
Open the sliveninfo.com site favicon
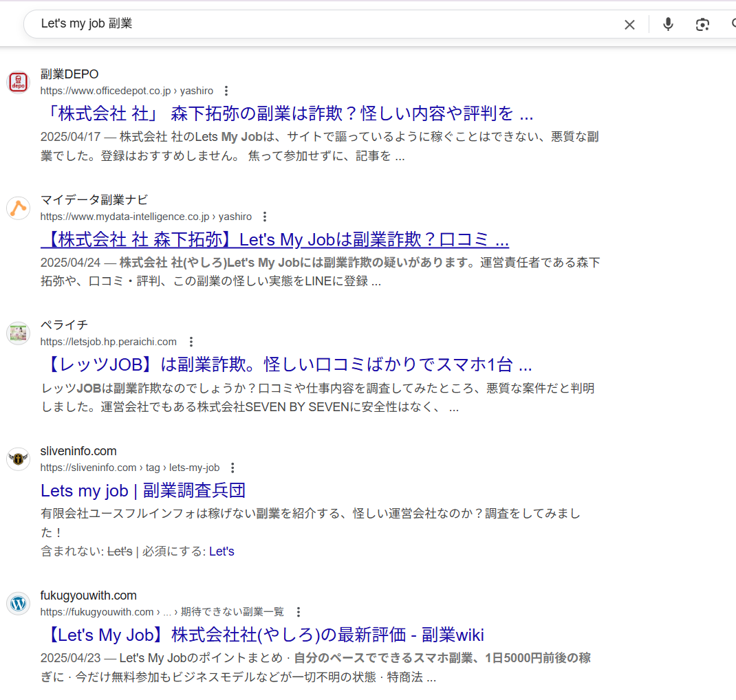[19, 459]
